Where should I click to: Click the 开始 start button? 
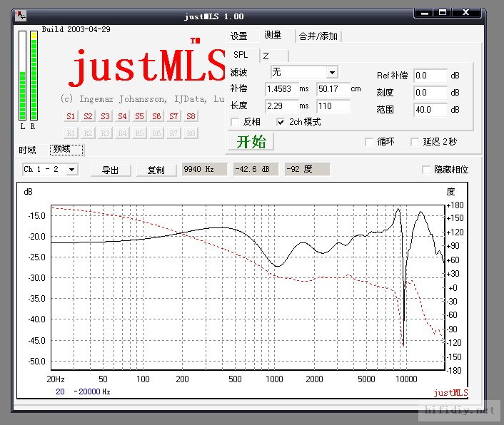[x=251, y=141]
